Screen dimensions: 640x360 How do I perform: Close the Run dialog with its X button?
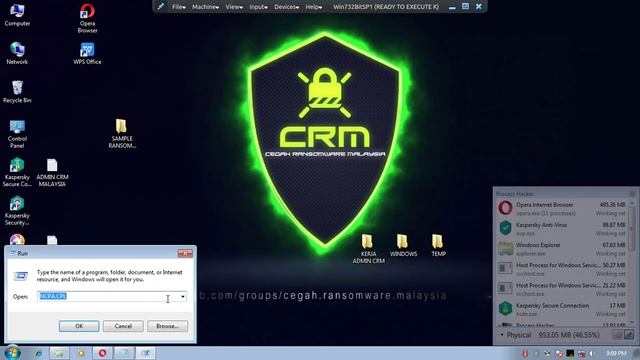[185, 253]
